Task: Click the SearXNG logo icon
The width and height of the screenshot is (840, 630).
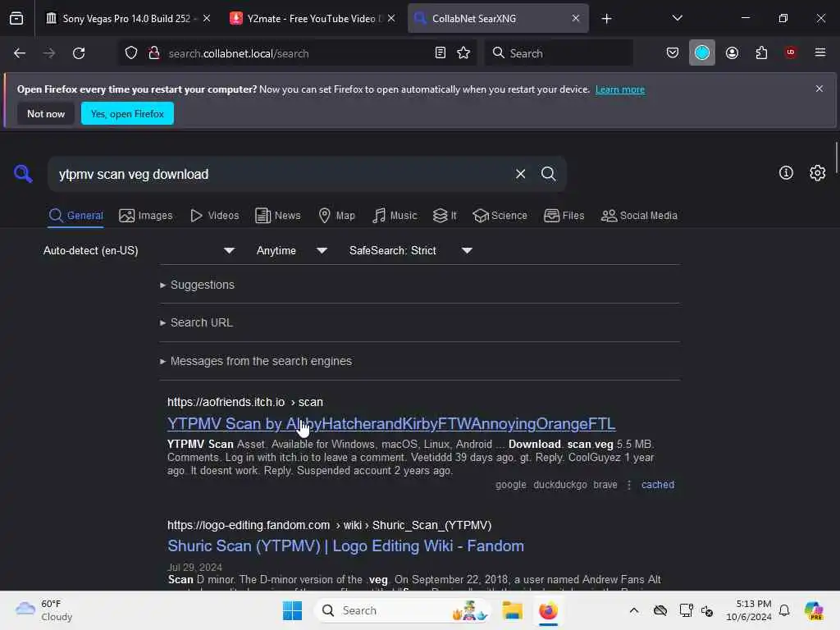Action: click(x=23, y=174)
